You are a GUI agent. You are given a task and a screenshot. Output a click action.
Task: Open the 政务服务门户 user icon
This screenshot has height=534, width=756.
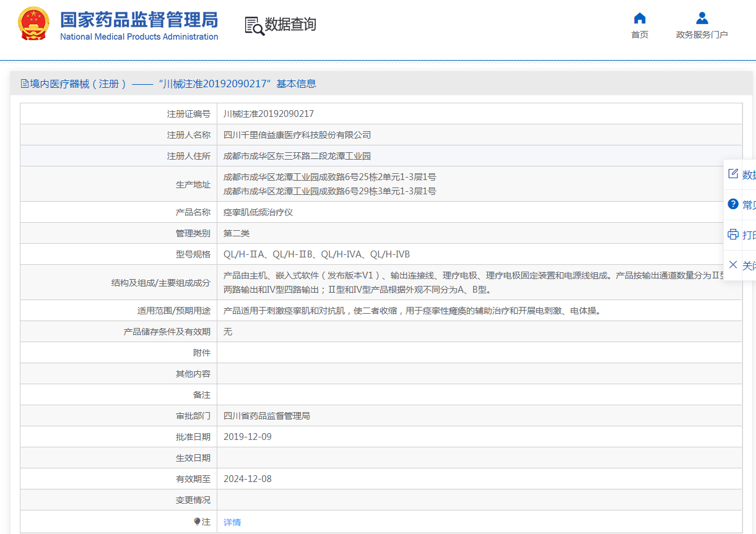tap(702, 18)
